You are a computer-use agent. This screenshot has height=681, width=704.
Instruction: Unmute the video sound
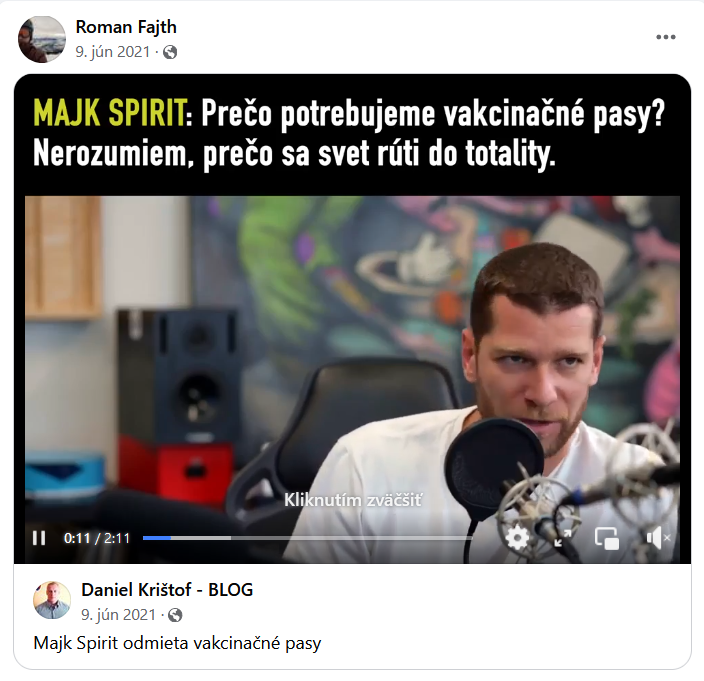coord(658,538)
